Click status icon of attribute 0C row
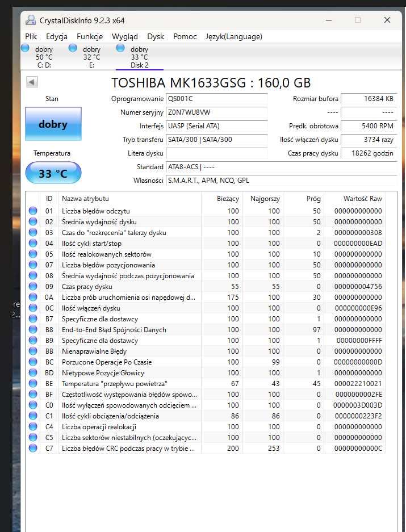This screenshot has height=532, width=406. (x=33, y=308)
